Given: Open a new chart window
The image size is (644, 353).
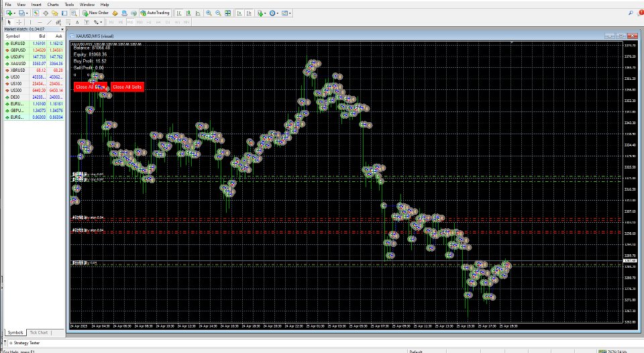Looking at the screenshot, I should click(9, 13).
